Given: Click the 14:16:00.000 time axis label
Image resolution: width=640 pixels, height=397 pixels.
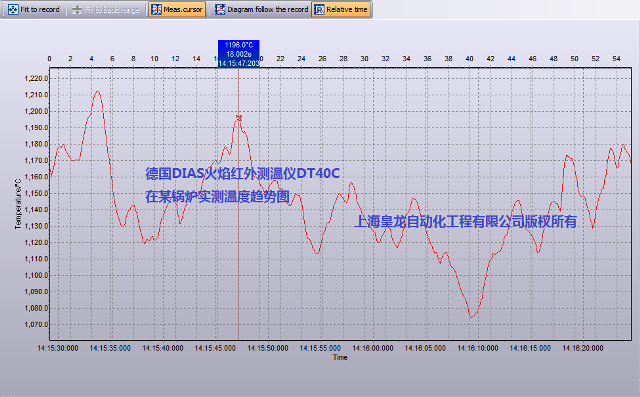Looking at the screenshot, I should tap(373, 348).
